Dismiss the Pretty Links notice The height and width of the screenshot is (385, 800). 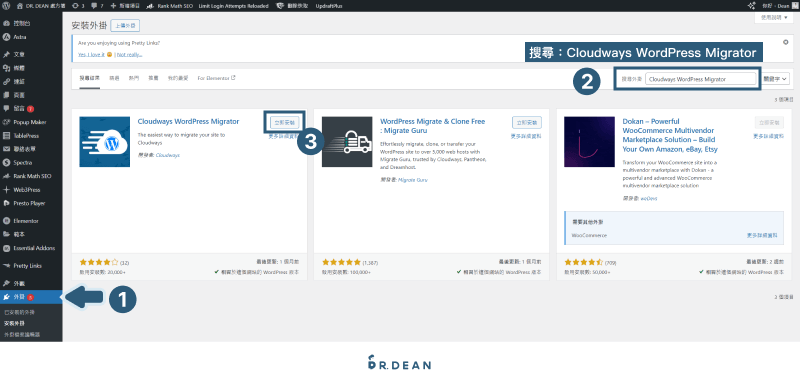pos(786,42)
